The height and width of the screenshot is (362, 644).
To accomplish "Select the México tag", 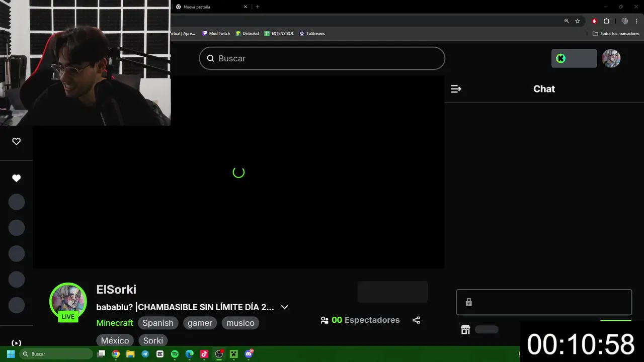I will (x=115, y=340).
